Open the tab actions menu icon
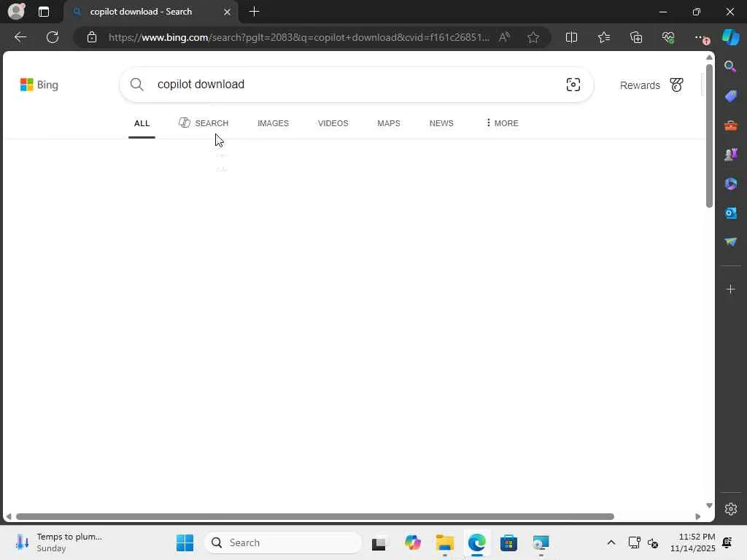 click(x=43, y=12)
